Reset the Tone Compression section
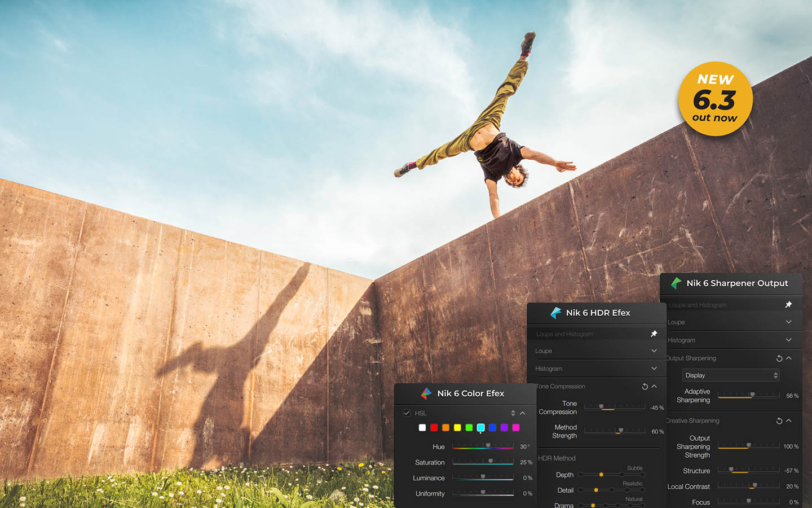Screen dimensions: 812x508 coord(645,387)
